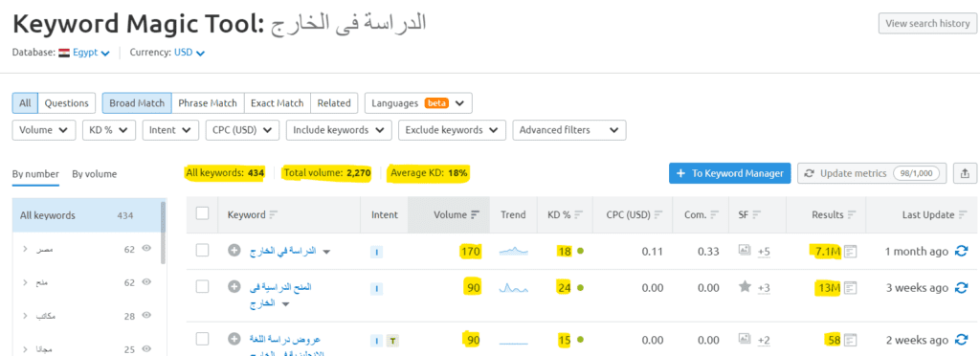Click the sidebar groups scrollbar

click(x=164, y=233)
